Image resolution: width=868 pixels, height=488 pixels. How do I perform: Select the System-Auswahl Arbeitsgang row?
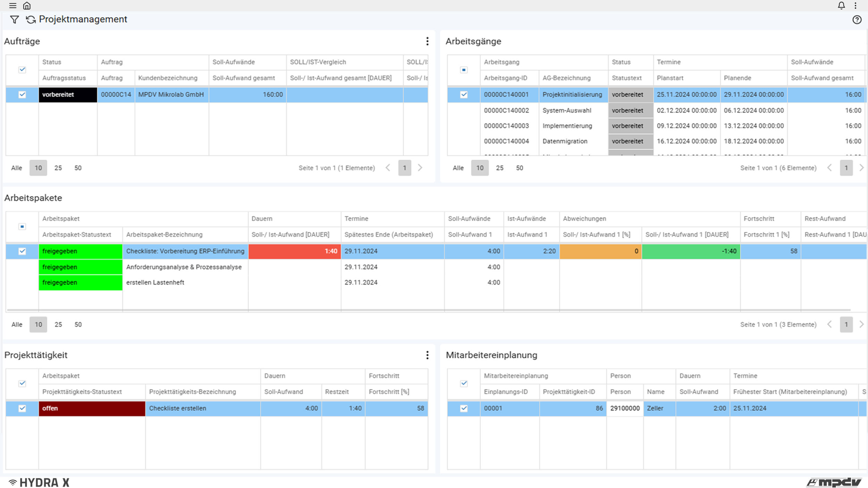click(x=567, y=110)
